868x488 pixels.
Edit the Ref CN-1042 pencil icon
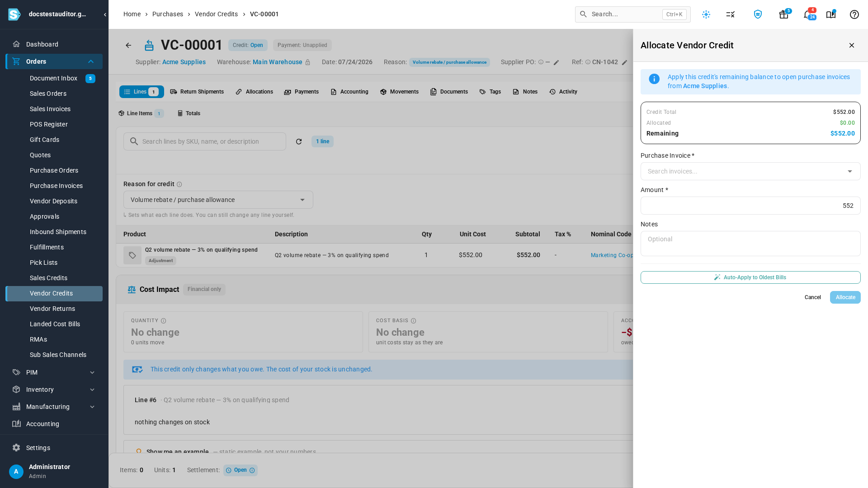625,62
